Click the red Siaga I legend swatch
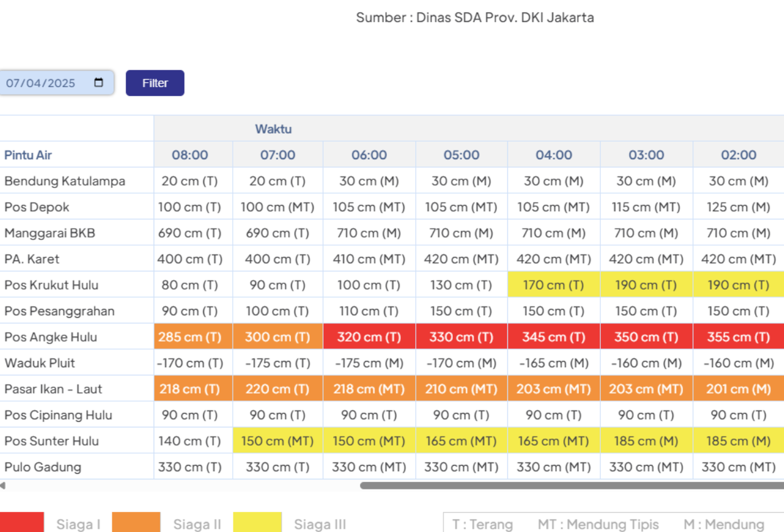This screenshot has height=532, width=784. coord(22,523)
